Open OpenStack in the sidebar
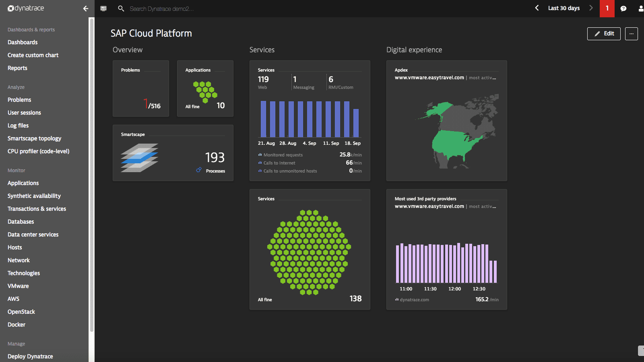 (x=21, y=312)
